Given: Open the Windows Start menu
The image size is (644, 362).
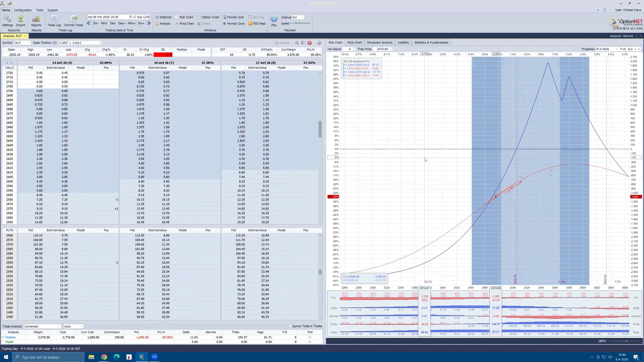Looking at the screenshot, I should pyautogui.click(x=6, y=357).
